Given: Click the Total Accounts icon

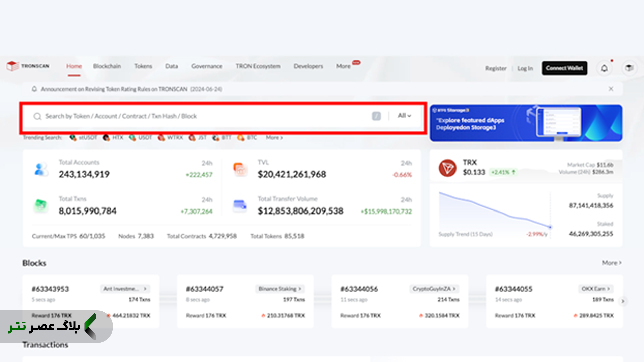Looking at the screenshot, I should pyautogui.click(x=41, y=169).
